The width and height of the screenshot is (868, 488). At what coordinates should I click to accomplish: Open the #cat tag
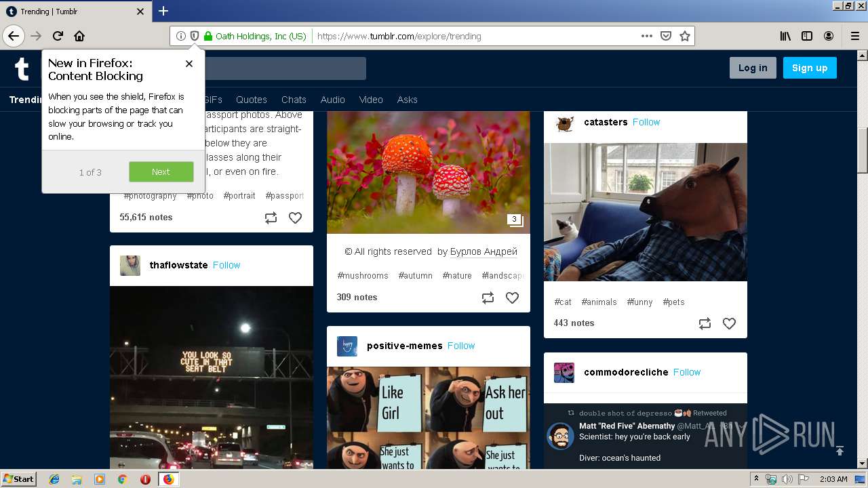point(563,302)
